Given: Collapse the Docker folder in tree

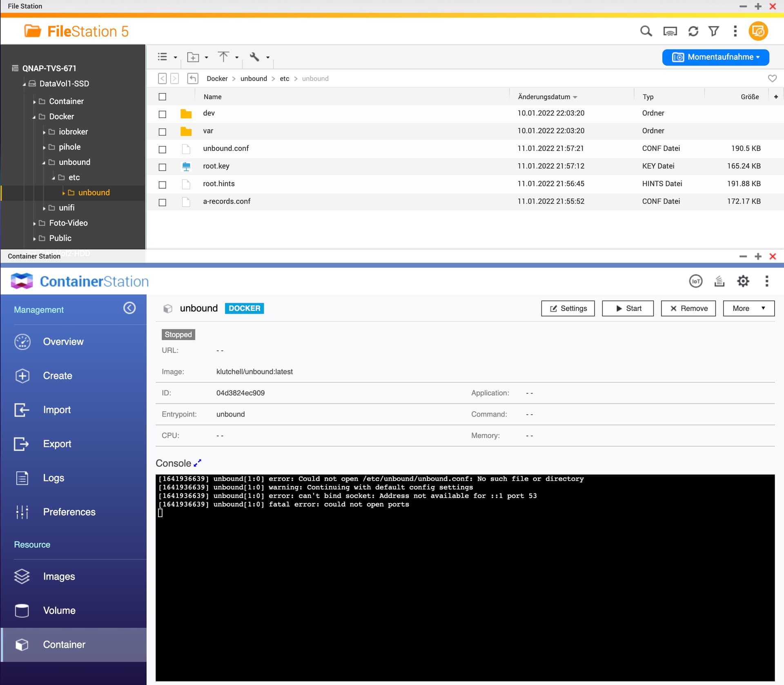Looking at the screenshot, I should (34, 117).
